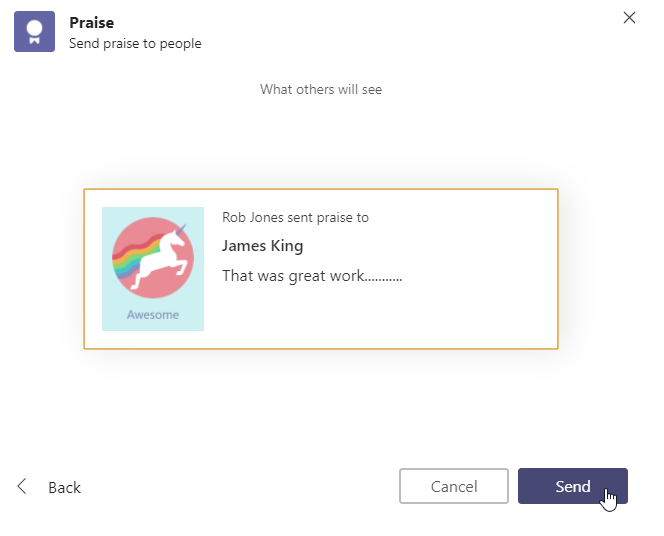Select the Awesome badge caption text
664x536 pixels.
click(153, 315)
